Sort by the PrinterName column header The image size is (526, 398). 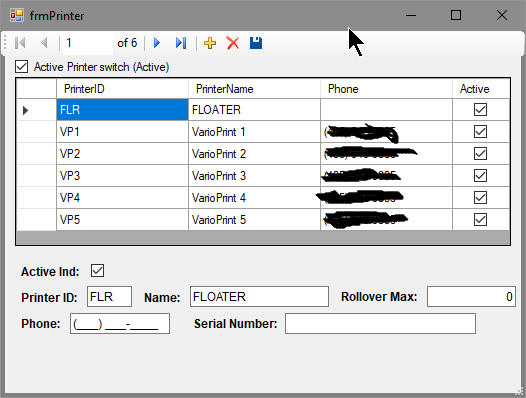coord(254,89)
